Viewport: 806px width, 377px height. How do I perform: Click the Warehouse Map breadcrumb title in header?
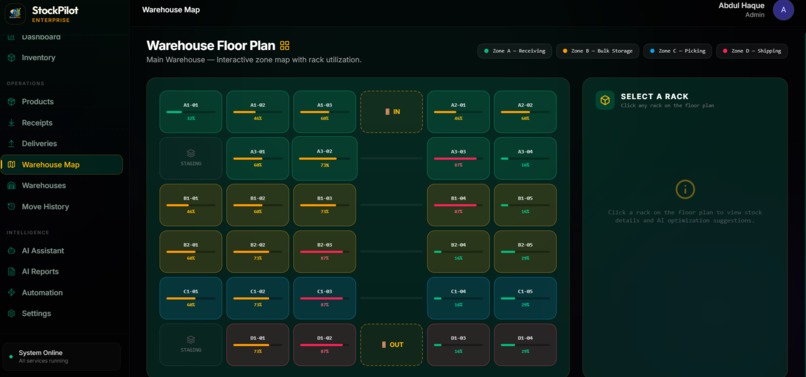coord(171,10)
